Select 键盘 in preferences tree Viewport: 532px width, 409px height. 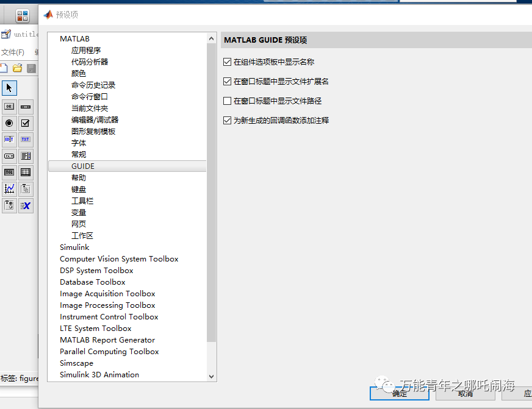[78, 190]
